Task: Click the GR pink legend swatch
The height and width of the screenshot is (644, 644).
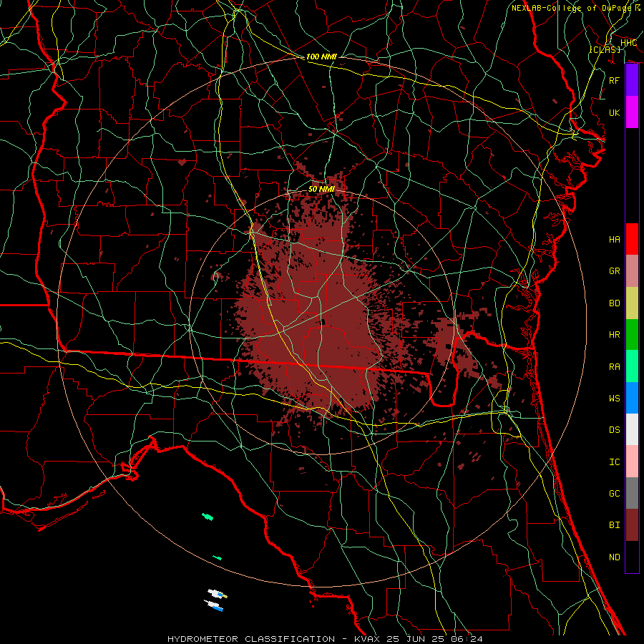Action: coord(632,270)
